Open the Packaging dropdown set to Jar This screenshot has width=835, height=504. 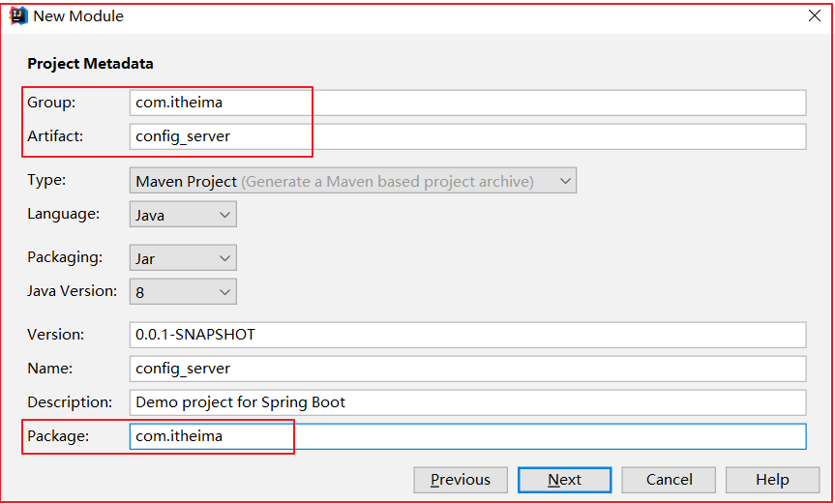183,258
